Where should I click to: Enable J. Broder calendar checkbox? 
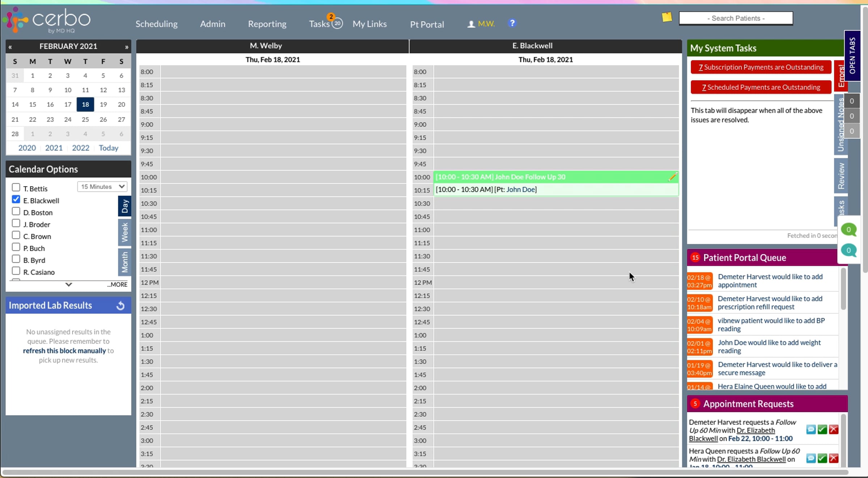pos(16,223)
